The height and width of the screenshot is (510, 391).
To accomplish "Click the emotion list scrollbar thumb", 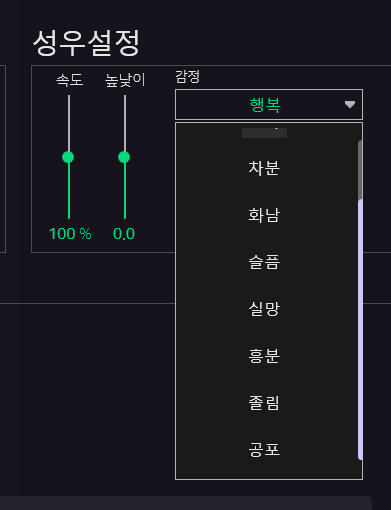I will pos(360,329).
